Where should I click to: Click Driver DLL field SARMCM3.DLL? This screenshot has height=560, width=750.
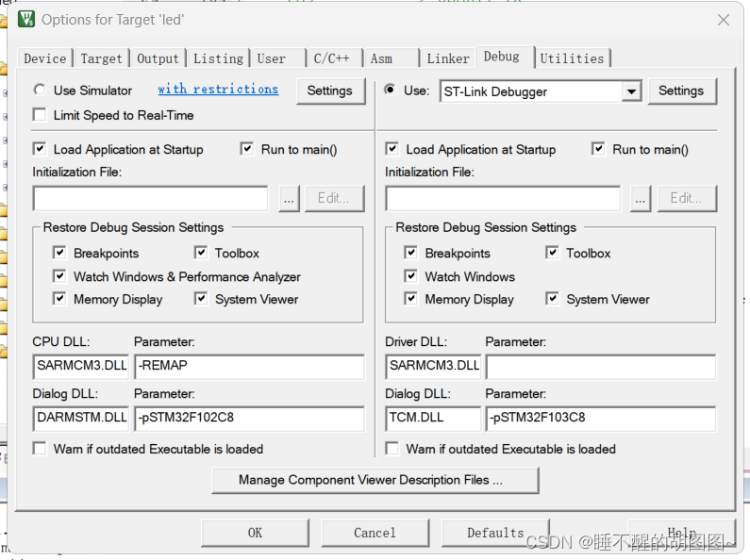[433, 366]
